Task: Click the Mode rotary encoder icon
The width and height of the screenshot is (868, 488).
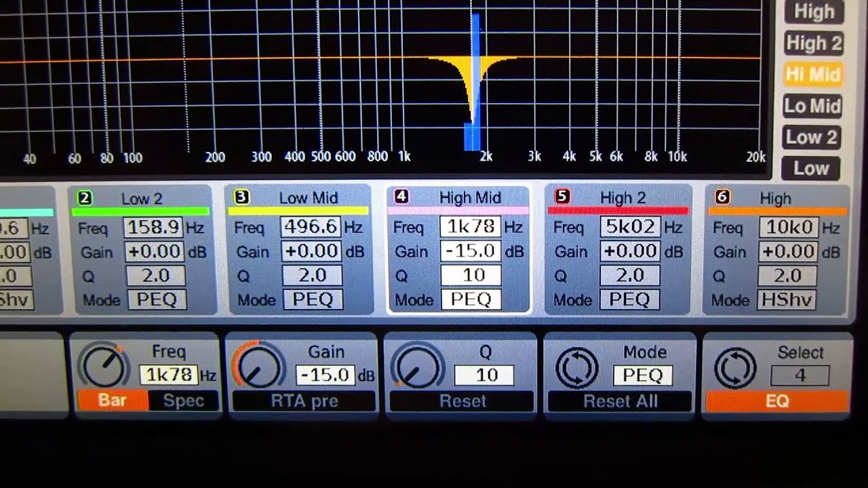Action: (576, 367)
